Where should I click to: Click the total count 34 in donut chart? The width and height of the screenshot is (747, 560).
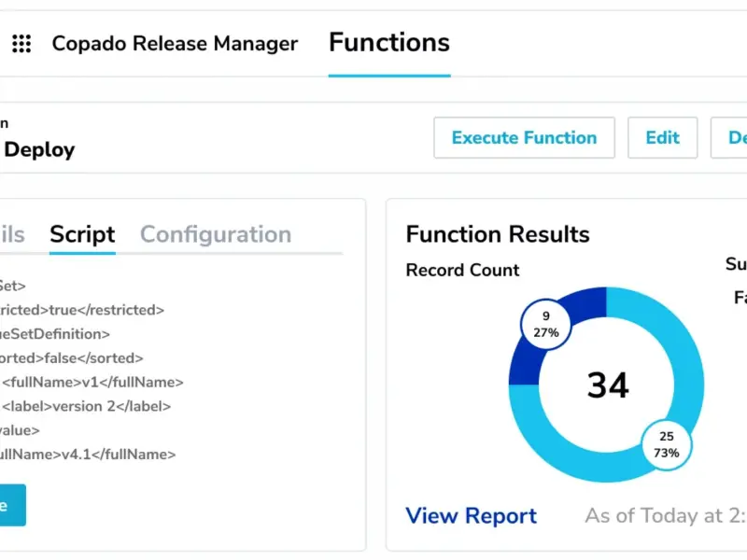click(x=608, y=385)
